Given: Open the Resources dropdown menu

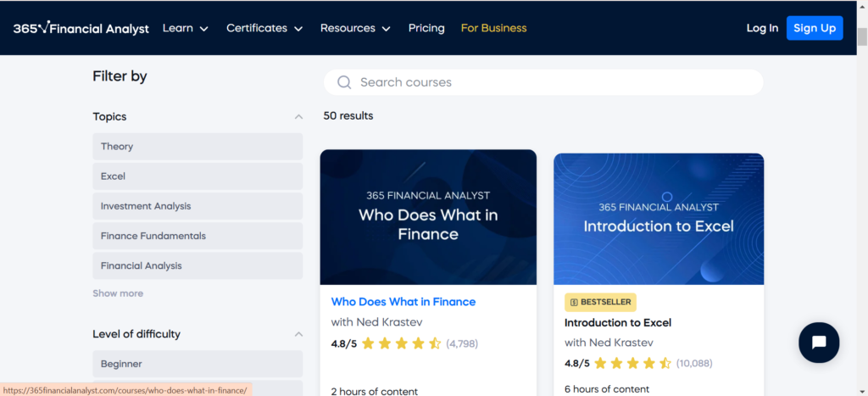Looking at the screenshot, I should coord(355,28).
